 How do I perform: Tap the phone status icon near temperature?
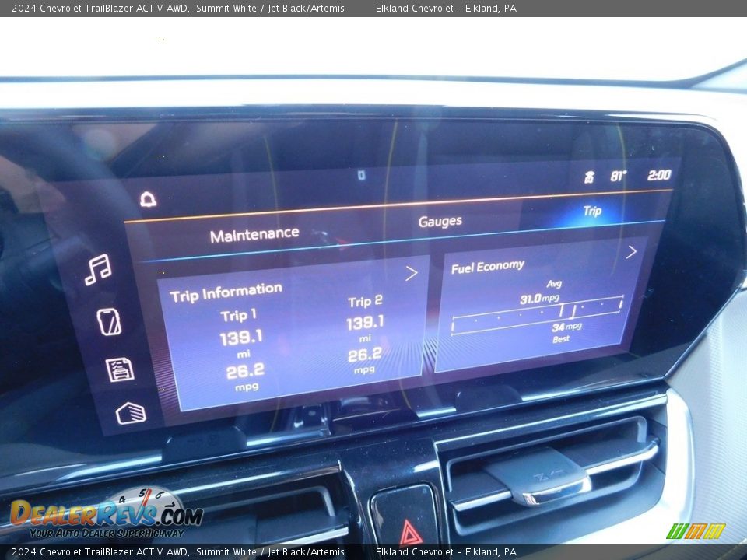[x=589, y=177]
